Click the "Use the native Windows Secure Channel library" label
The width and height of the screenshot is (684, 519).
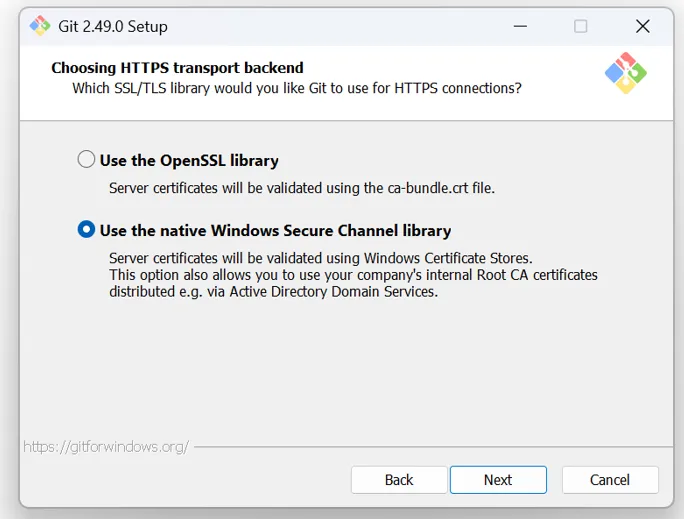coord(275,231)
